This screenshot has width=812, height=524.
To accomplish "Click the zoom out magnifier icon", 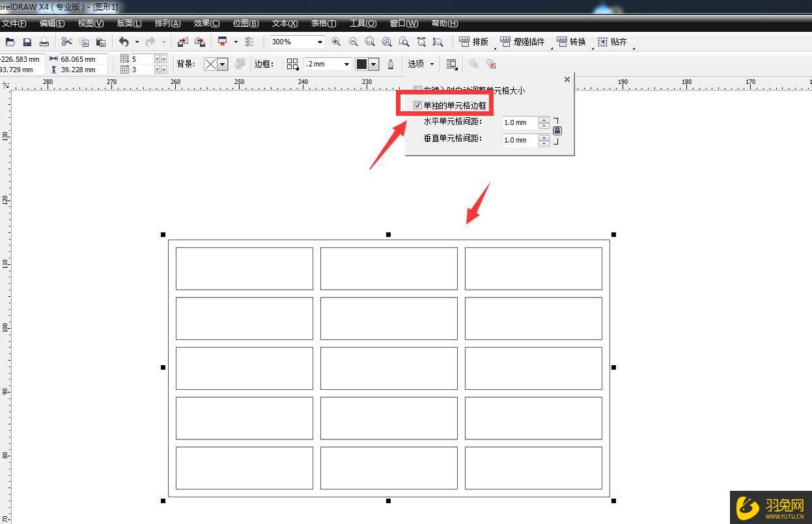I will coord(353,42).
